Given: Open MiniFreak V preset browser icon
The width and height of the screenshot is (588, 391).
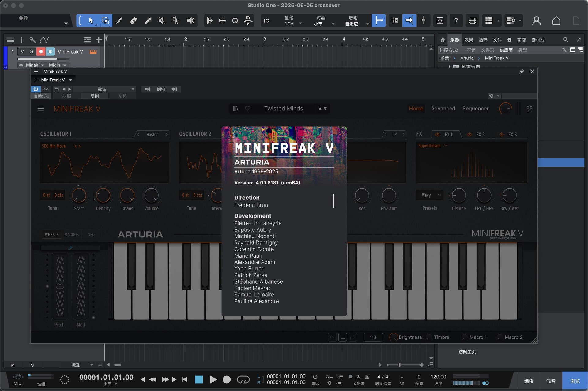Looking at the screenshot, I should pyautogui.click(x=236, y=109).
